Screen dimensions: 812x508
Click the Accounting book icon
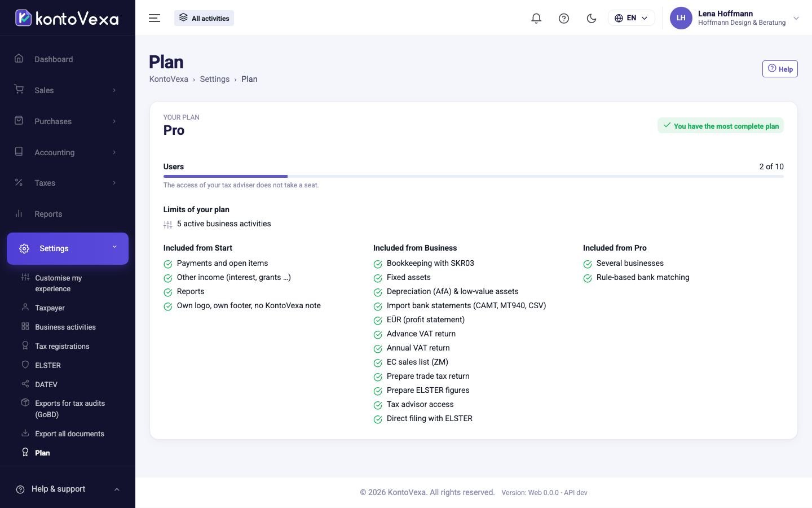tap(19, 152)
